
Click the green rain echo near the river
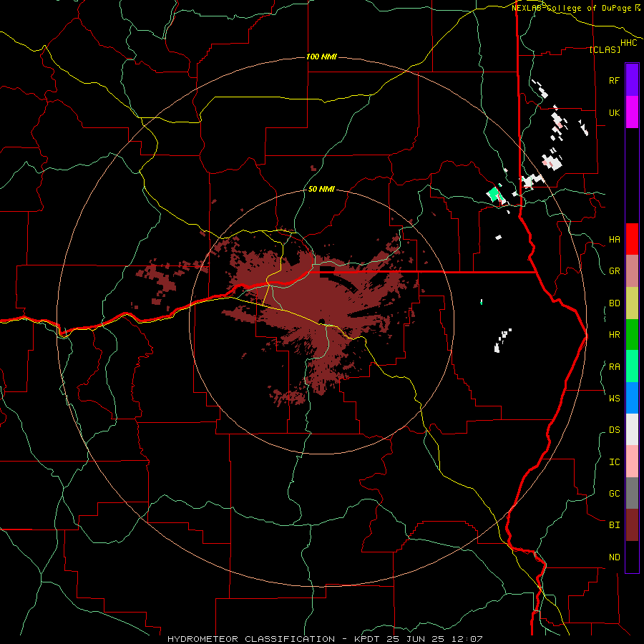(x=493, y=194)
